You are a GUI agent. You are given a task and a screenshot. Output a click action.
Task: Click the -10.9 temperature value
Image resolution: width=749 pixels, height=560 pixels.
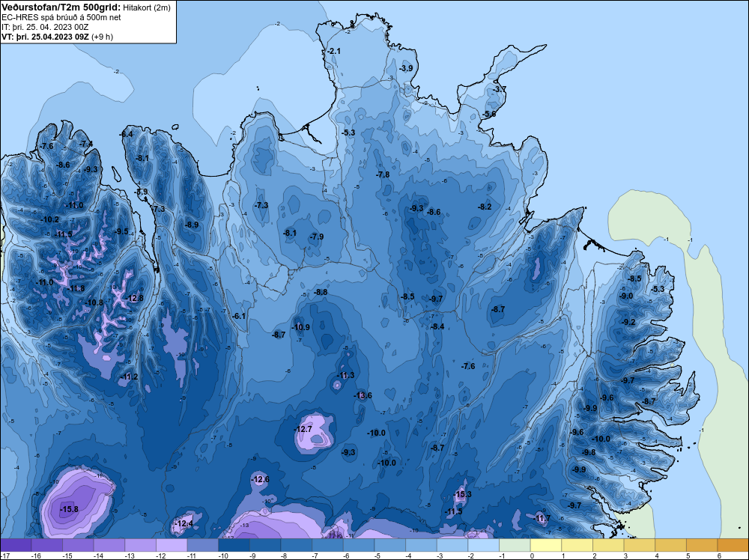coord(300,327)
